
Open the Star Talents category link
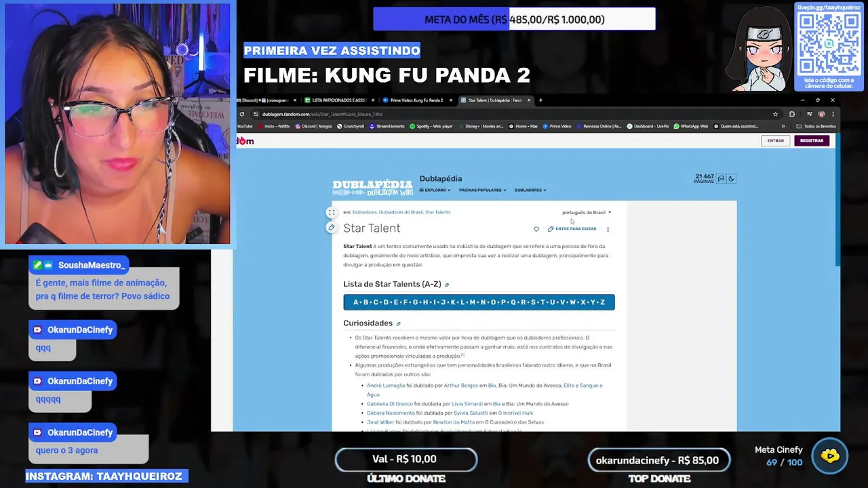pyautogui.click(x=437, y=213)
